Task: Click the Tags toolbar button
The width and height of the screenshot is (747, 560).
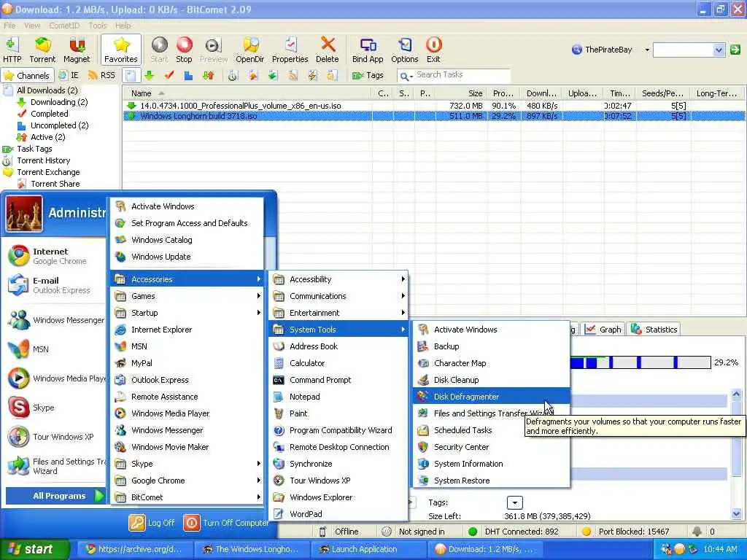Action: pos(368,75)
